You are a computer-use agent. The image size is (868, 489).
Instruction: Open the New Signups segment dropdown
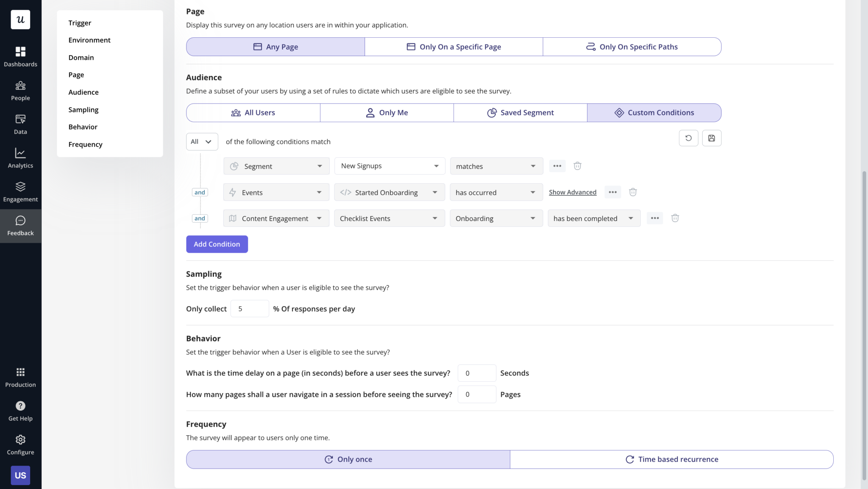tap(389, 166)
